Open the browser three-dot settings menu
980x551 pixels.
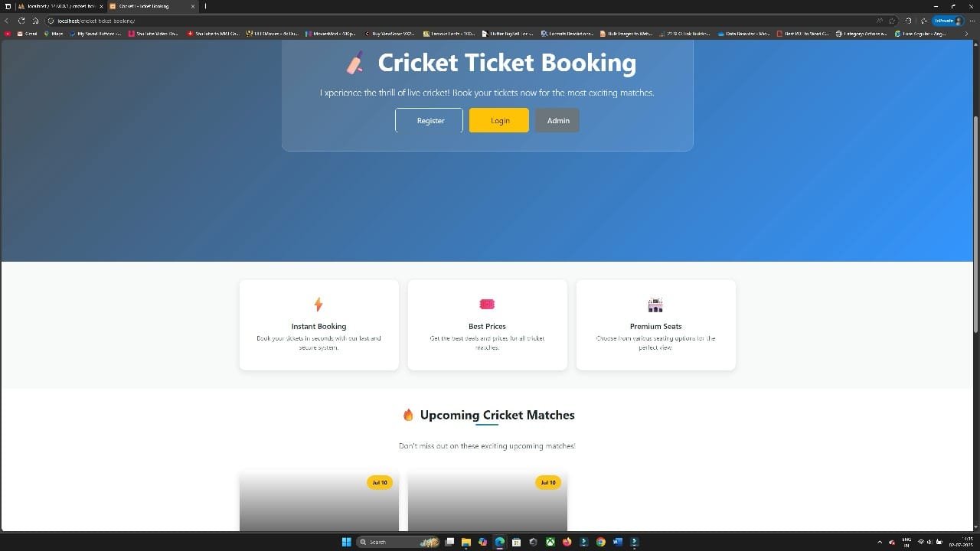[x=972, y=21]
